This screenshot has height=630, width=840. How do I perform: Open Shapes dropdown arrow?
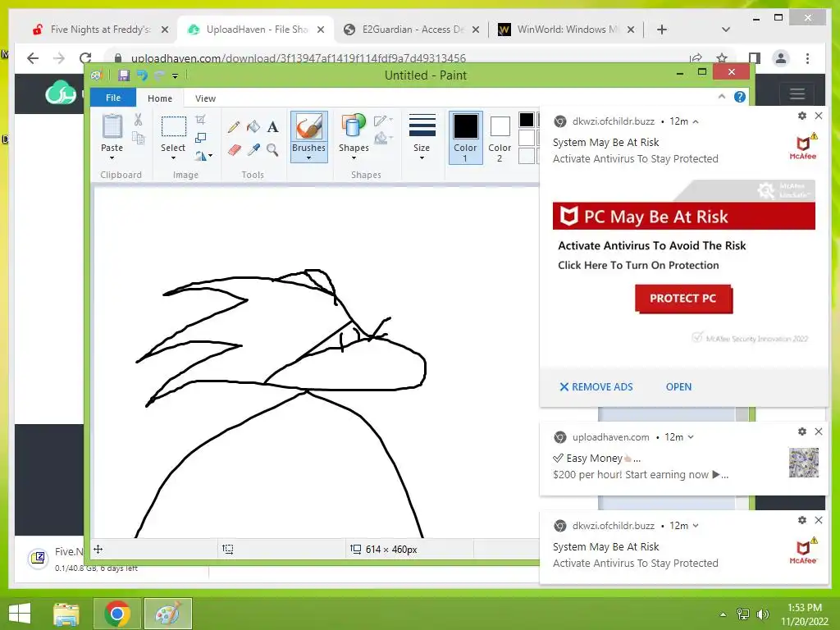(x=354, y=158)
